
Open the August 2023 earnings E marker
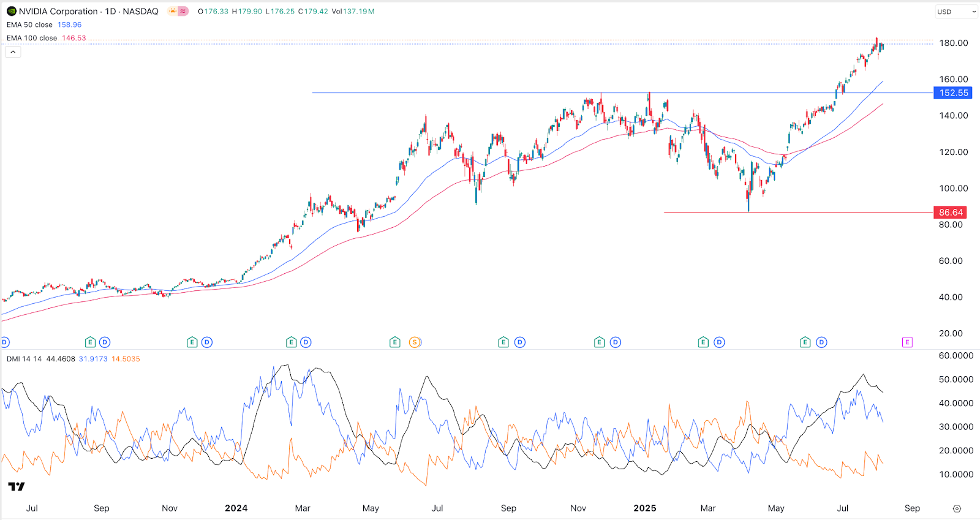click(x=90, y=342)
